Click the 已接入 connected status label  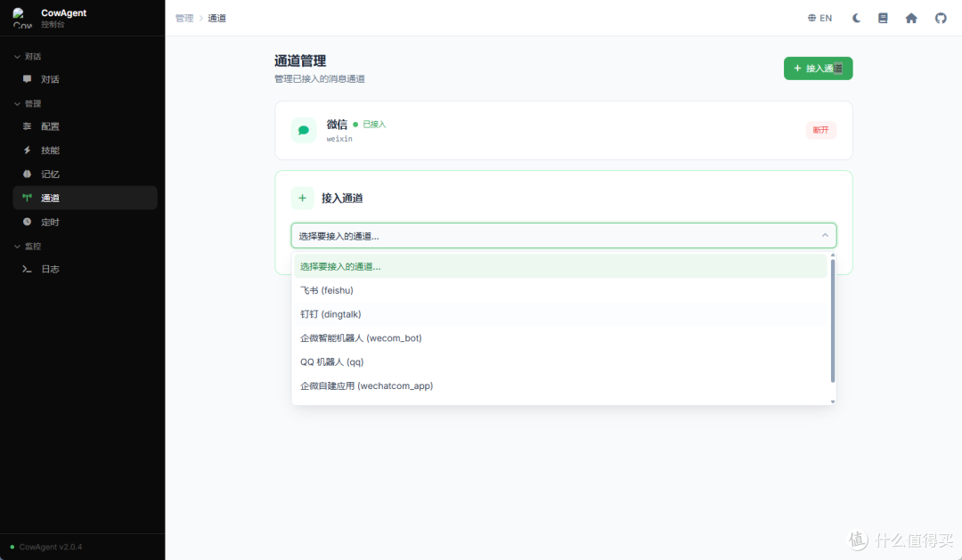point(374,124)
